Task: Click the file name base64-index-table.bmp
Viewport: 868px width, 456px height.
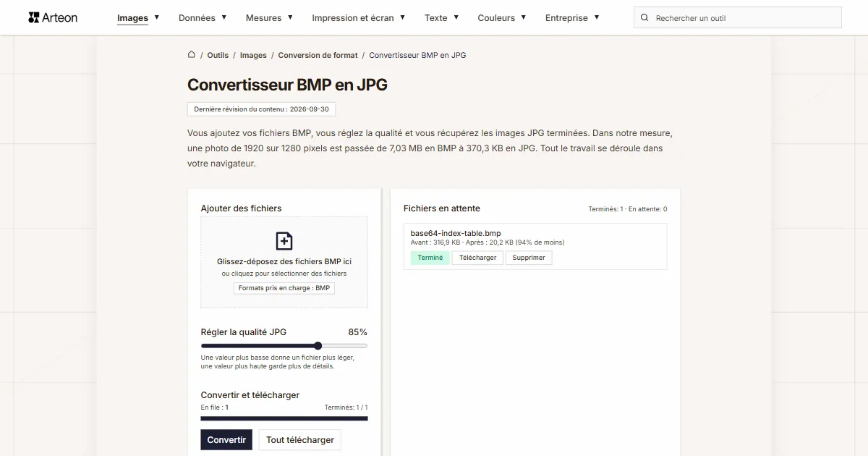Action: coord(456,233)
